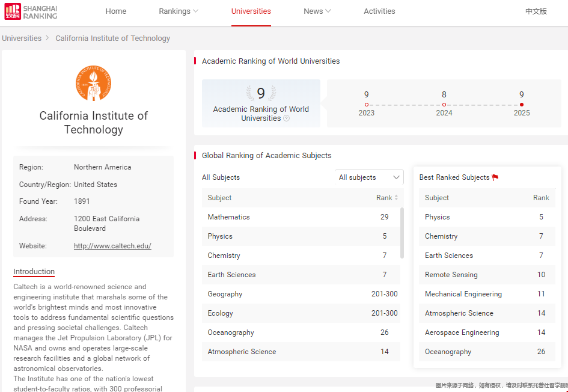Open the caltech.edu website link
Image resolution: width=568 pixels, height=392 pixels.
(112, 246)
